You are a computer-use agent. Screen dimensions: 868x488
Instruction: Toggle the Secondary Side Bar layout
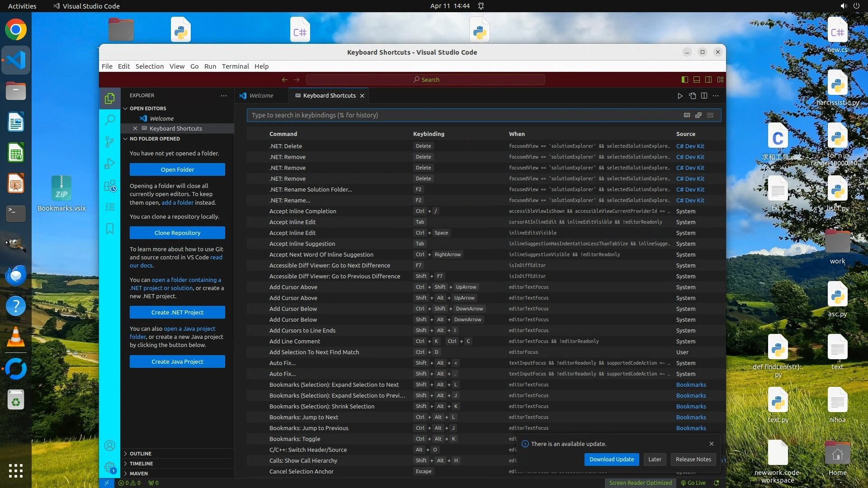tap(708, 80)
